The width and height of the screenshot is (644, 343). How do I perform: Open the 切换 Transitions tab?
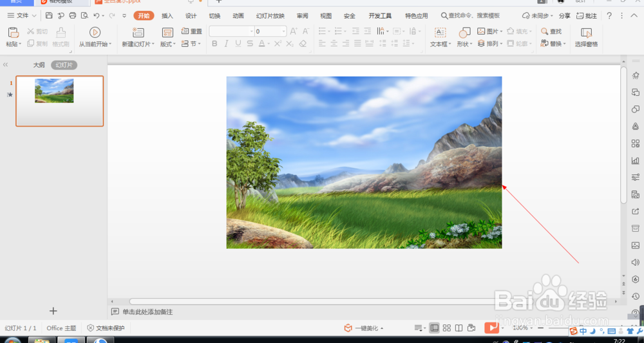coord(214,15)
